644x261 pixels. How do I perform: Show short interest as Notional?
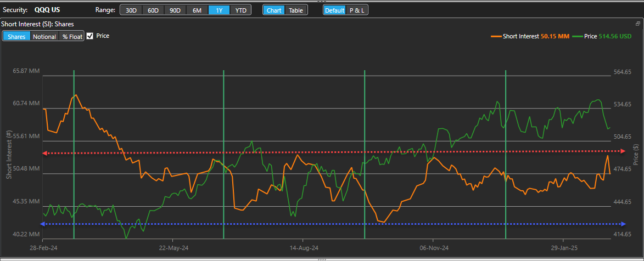coord(44,37)
